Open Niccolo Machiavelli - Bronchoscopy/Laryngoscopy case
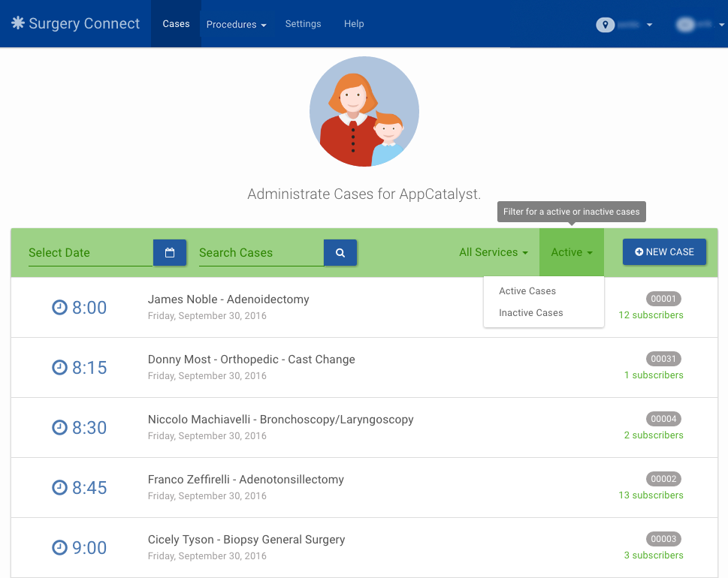728x578 pixels. click(x=280, y=420)
